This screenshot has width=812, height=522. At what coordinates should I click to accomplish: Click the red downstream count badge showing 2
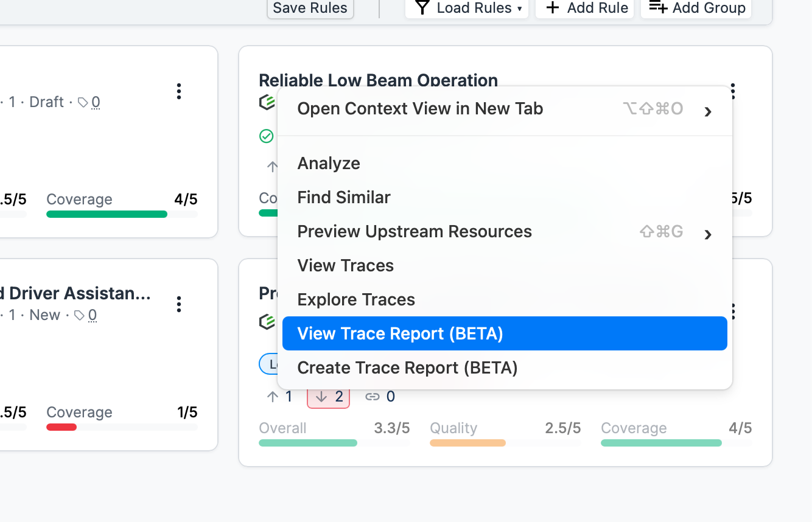[329, 397]
